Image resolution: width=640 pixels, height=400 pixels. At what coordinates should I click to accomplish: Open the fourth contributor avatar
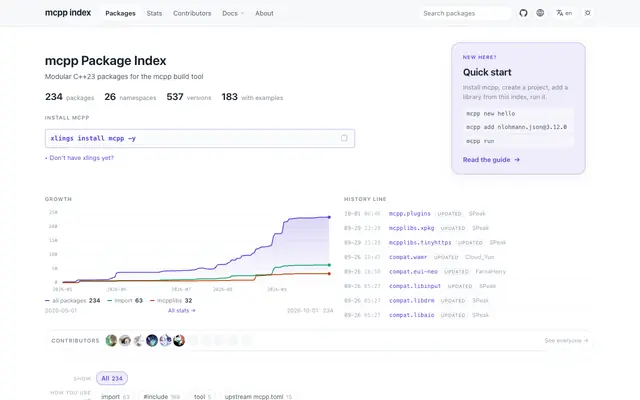point(152,340)
